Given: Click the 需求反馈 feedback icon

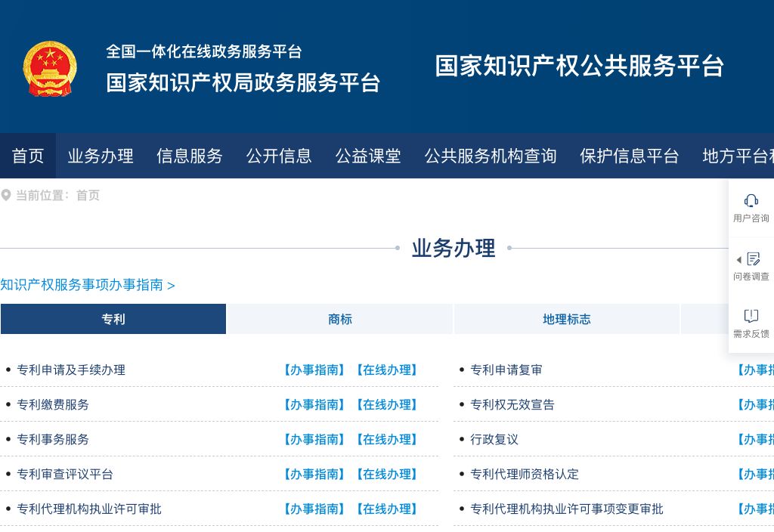Looking at the screenshot, I should (x=751, y=316).
